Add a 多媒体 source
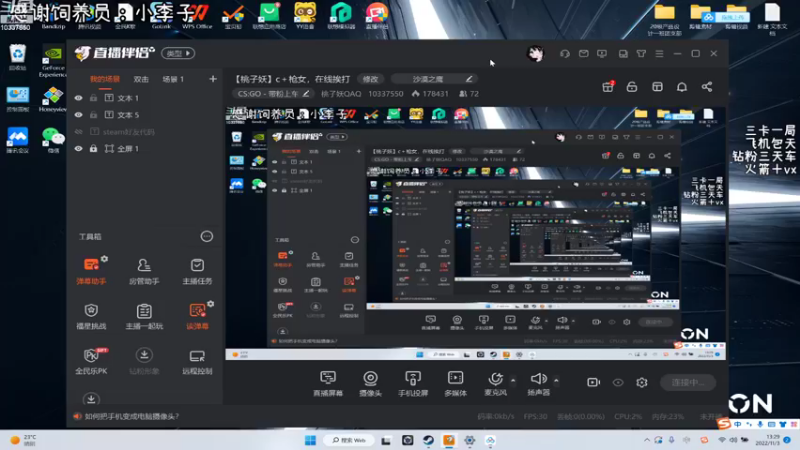800x450 pixels. pyautogui.click(x=455, y=384)
